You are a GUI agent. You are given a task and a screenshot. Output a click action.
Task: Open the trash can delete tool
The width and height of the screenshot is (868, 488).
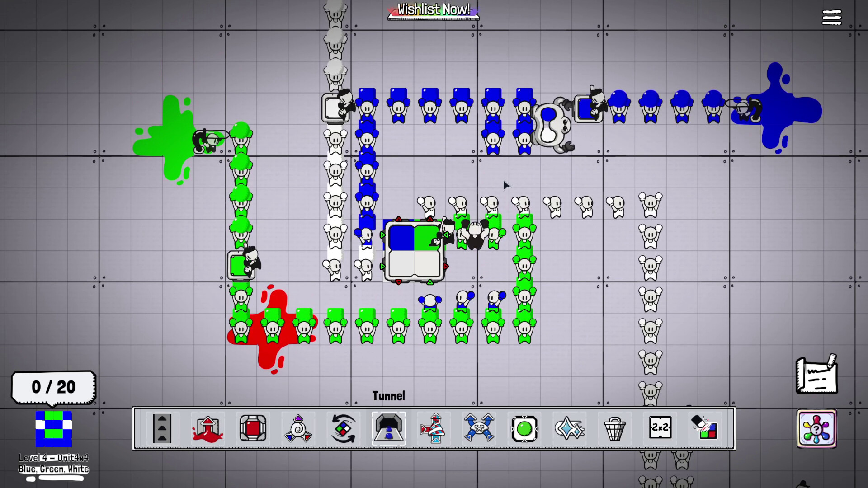click(x=615, y=428)
